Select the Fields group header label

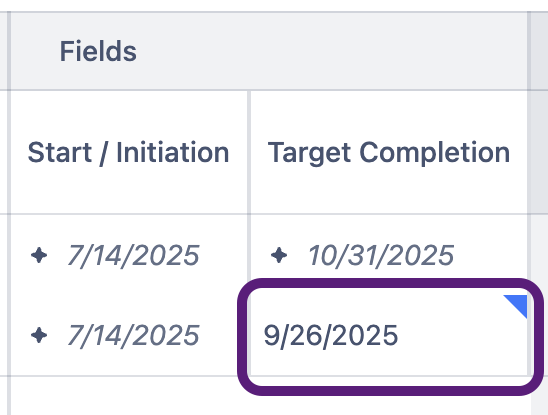click(98, 51)
